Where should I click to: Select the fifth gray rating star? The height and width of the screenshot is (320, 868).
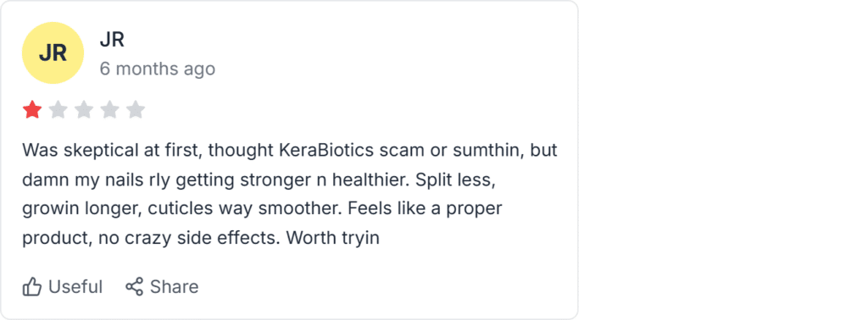coord(135,110)
